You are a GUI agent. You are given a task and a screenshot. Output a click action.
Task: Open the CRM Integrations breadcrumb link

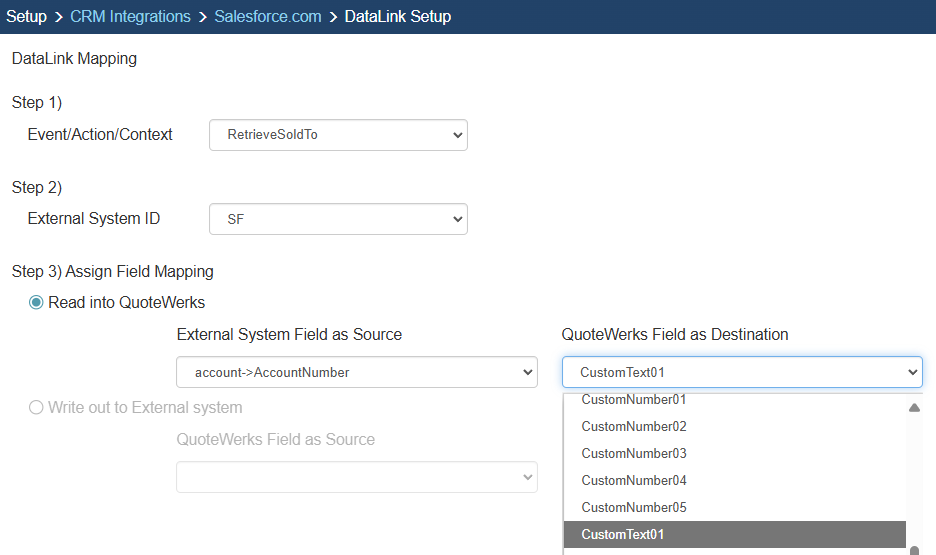(130, 16)
